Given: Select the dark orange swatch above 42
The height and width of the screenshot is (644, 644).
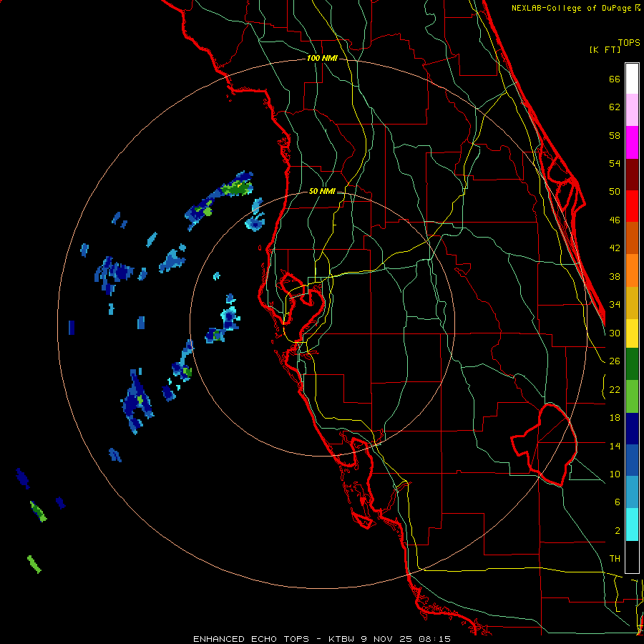Looking at the screenshot, I should coord(632,238).
